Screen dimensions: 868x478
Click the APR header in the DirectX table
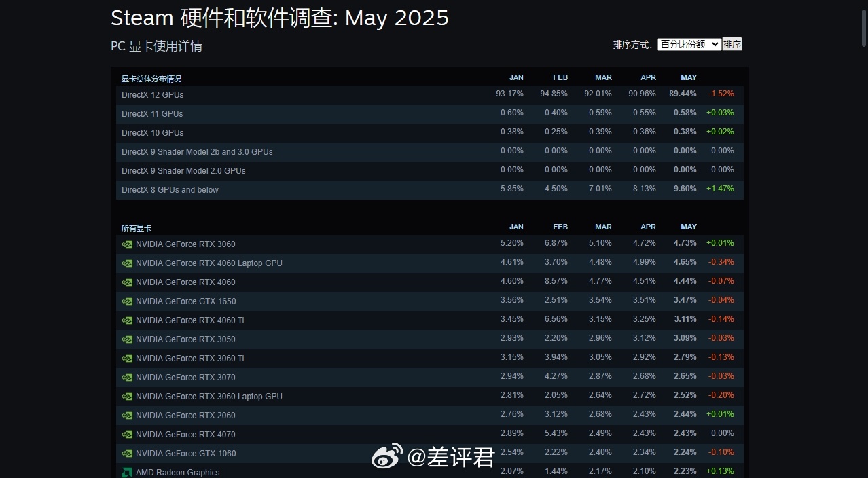coord(648,77)
